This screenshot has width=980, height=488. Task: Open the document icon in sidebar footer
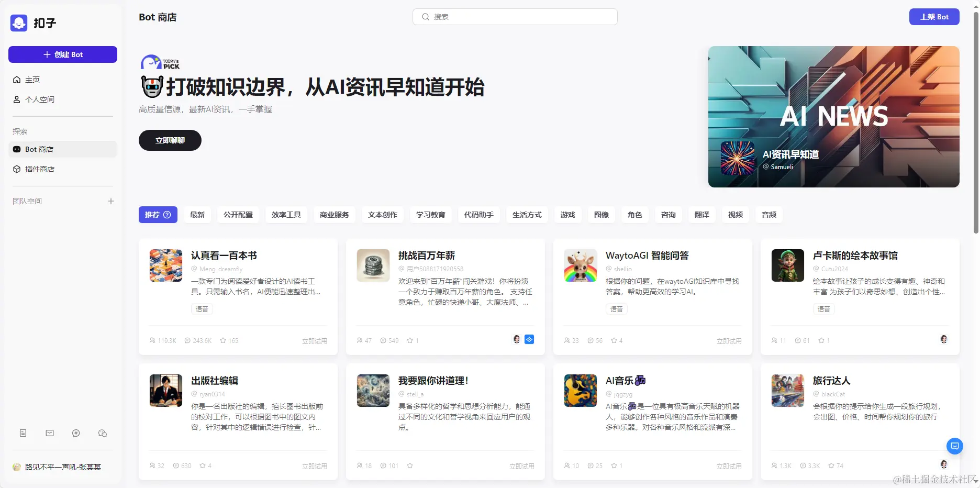click(x=23, y=433)
